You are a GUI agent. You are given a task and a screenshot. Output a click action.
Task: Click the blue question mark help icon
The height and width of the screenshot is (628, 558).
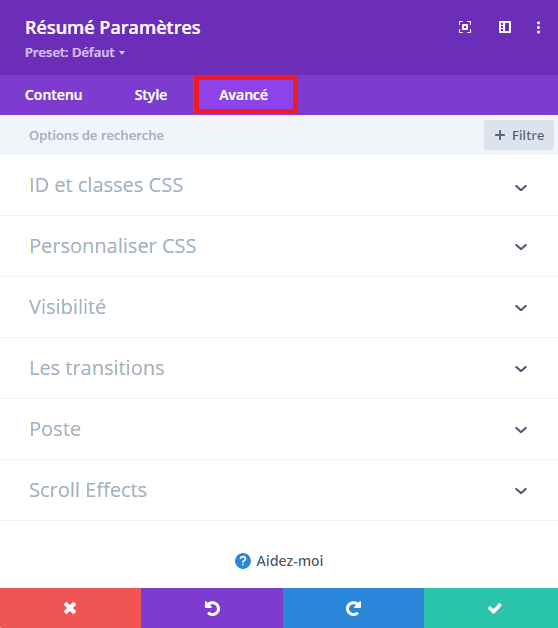pos(243,561)
